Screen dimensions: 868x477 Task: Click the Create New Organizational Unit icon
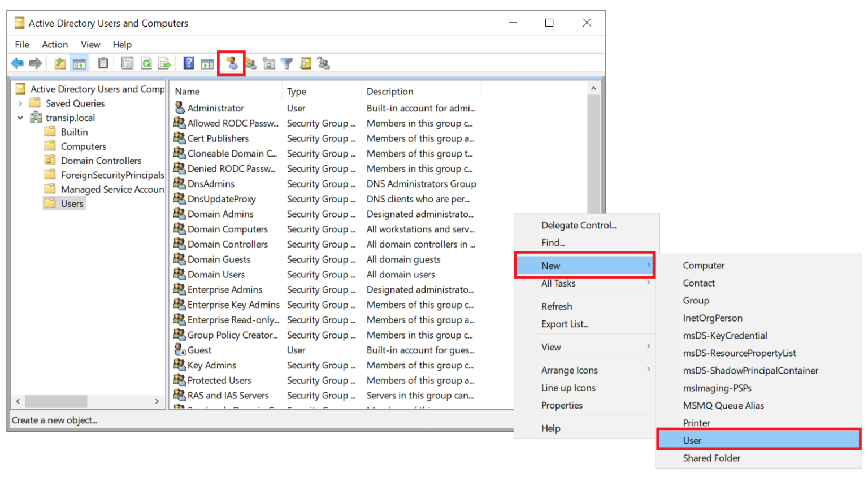268,63
